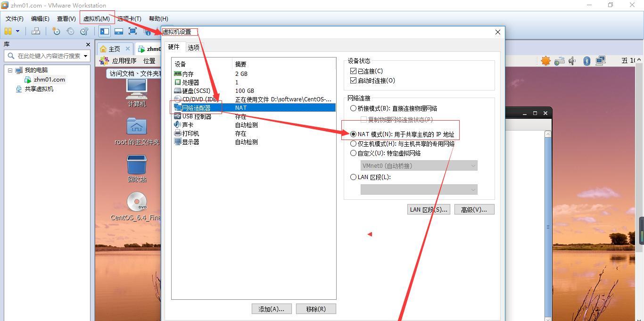This screenshot has height=321, width=644.
Task: Open the VMnet0 (自动桥接) dropdown
Action: tap(419, 165)
